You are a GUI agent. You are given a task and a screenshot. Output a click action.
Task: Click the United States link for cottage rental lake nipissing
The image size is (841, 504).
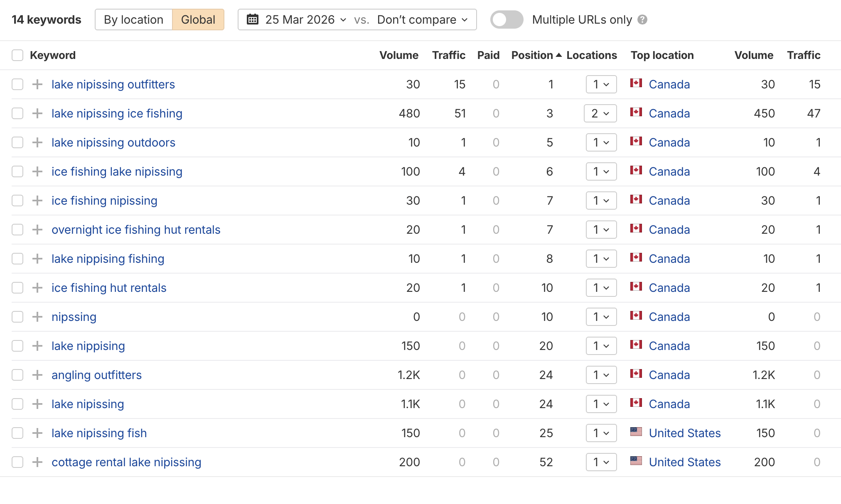point(685,462)
